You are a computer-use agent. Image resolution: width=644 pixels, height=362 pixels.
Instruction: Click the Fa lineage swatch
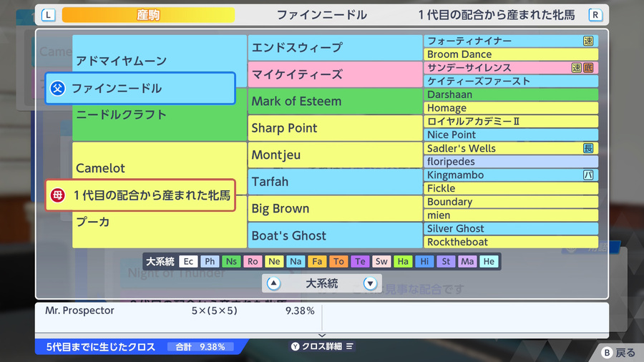(x=317, y=261)
